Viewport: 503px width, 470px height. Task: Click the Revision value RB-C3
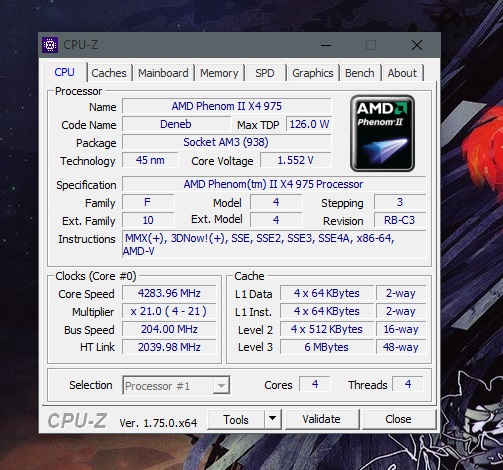coord(400,220)
